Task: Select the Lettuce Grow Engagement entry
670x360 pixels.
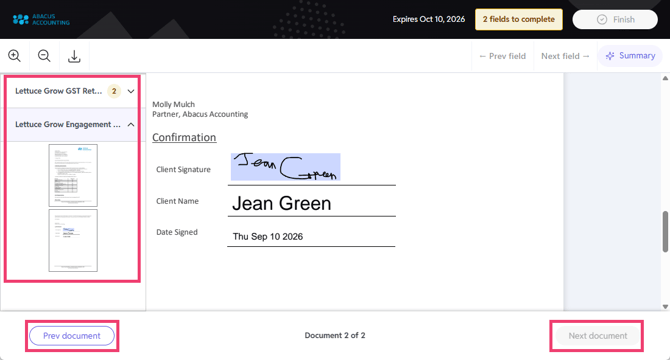Action: [68, 124]
